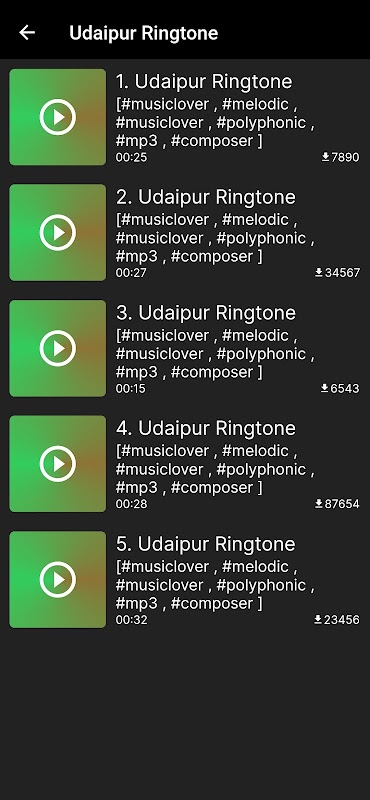Screen dimensions: 370x800
Task: Go back using the arrow icon
Action: click(27, 33)
